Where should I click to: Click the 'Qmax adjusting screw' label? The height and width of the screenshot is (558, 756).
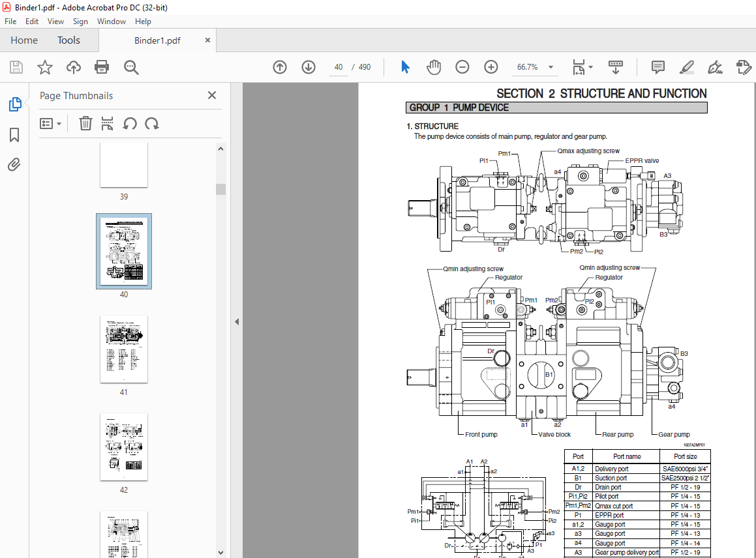click(588, 151)
